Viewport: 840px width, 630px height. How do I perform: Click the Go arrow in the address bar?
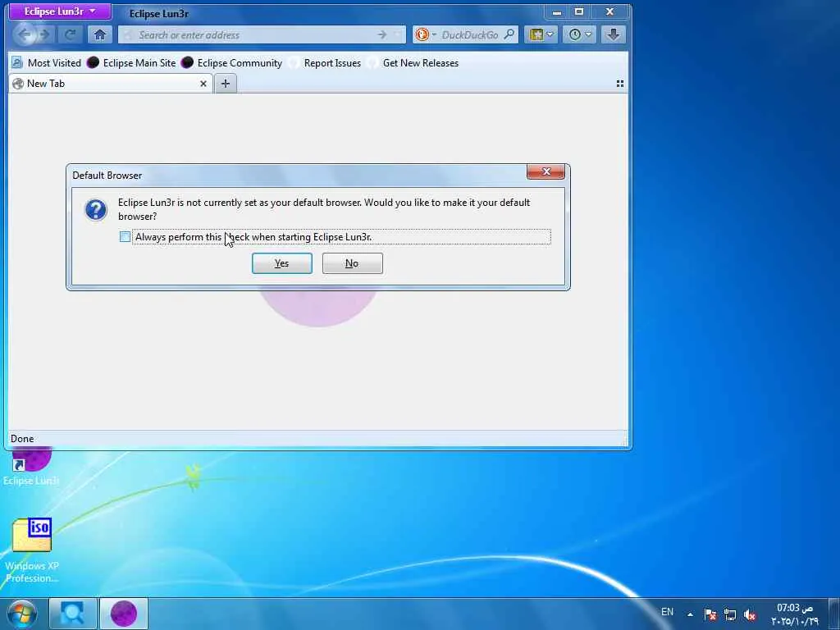pyautogui.click(x=382, y=34)
